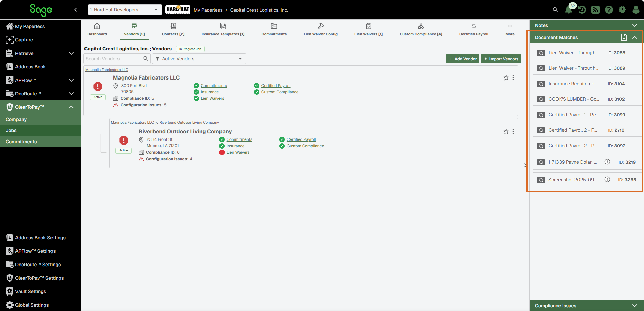Click info icon for Payne Dolan document

[607, 162]
